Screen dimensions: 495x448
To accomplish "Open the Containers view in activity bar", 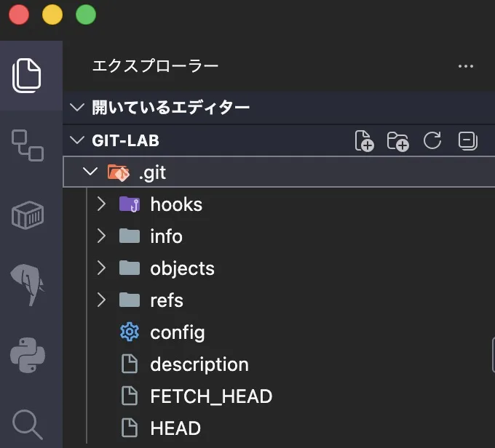I will tap(28, 215).
